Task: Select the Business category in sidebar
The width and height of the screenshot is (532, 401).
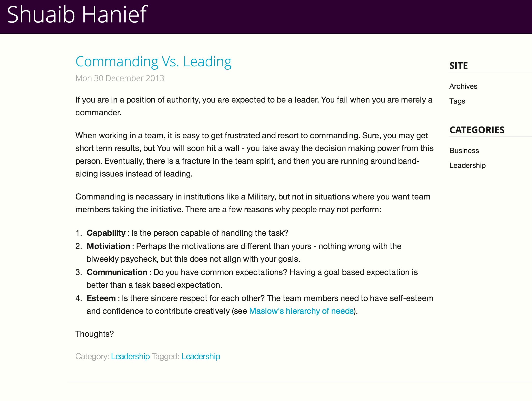Action: coord(464,151)
